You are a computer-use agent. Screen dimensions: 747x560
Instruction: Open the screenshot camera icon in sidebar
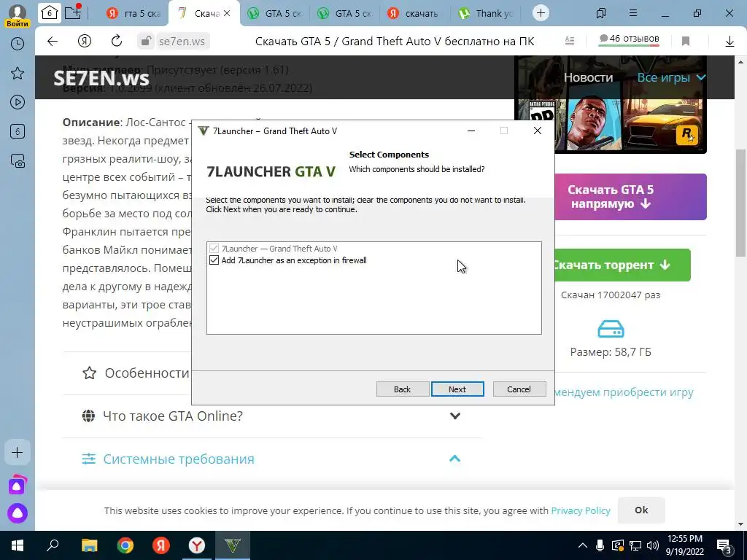18,161
